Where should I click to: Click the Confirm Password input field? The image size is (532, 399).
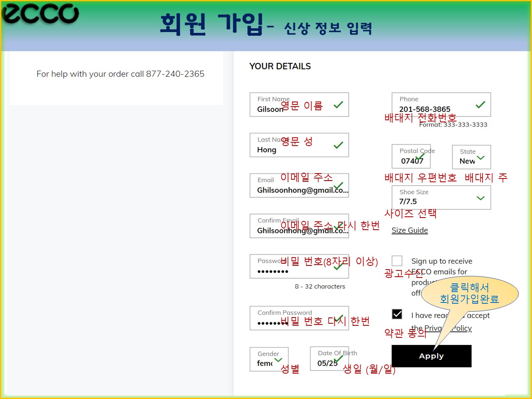299,318
